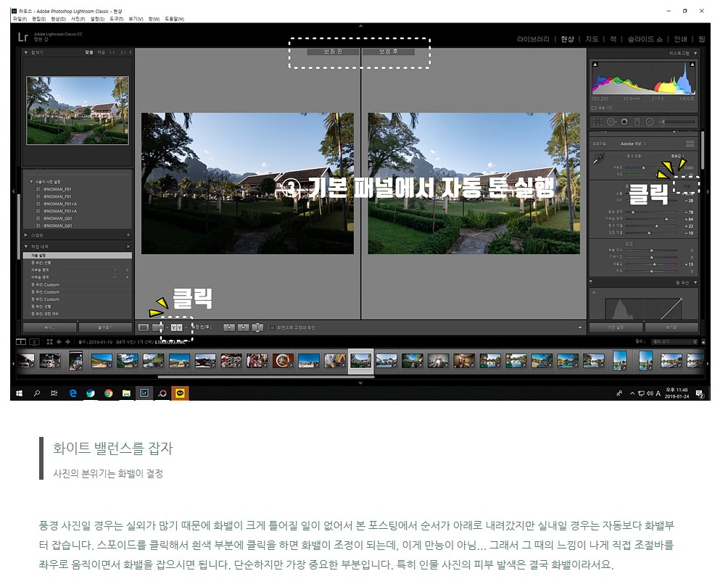Click the Previous settings button
This screenshot has width=728, height=584.
616,328
